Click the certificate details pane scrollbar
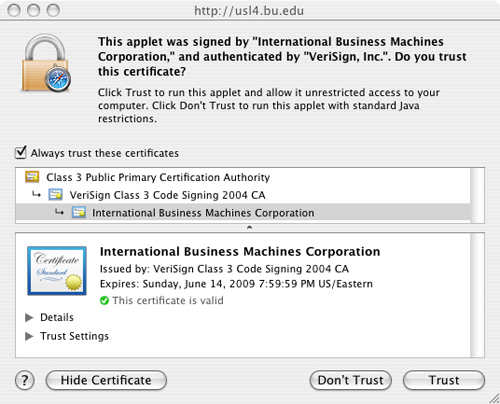Image resolution: width=500 pixels, height=404 pixels. point(477,295)
